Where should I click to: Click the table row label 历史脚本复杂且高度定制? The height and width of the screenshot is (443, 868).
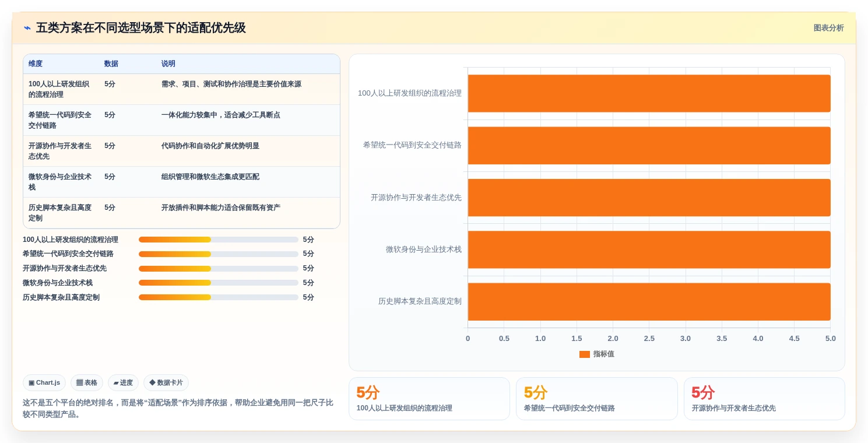[60, 213]
